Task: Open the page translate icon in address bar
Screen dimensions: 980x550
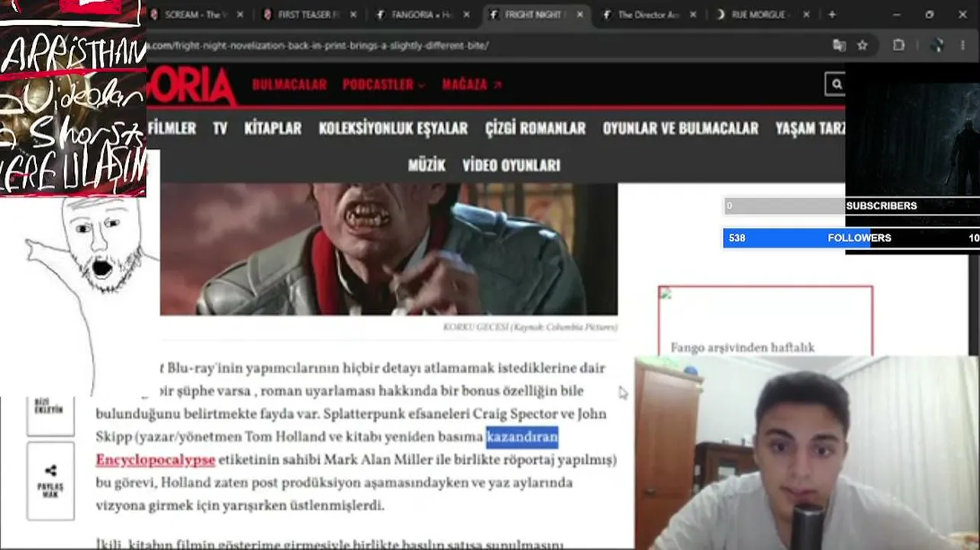Action: click(840, 45)
